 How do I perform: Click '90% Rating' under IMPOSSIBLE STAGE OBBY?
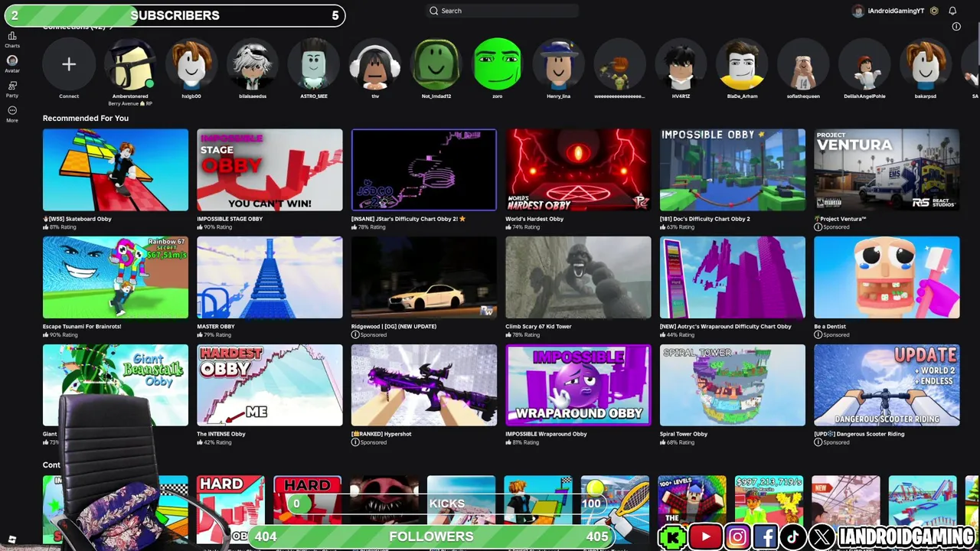[x=218, y=227]
